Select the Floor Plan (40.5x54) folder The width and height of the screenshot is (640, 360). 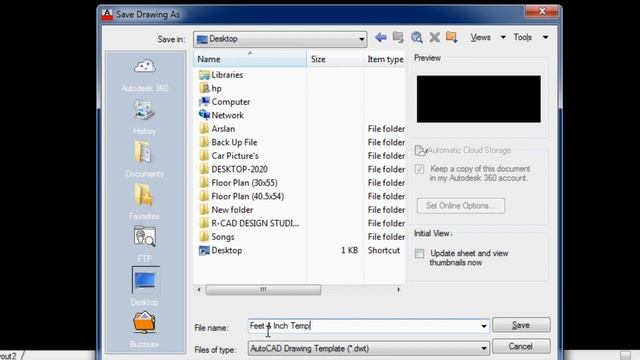[x=242, y=196]
